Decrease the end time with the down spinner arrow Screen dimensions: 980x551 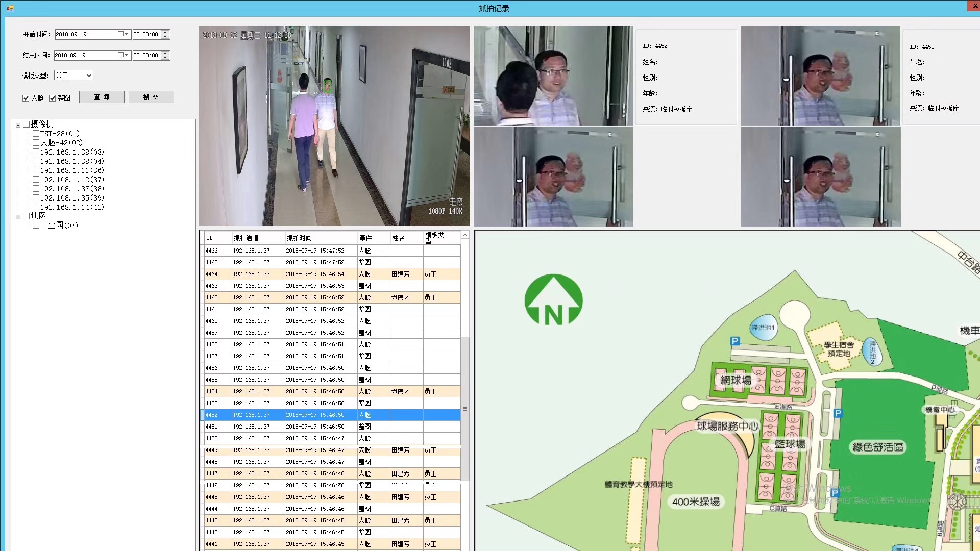(x=165, y=58)
